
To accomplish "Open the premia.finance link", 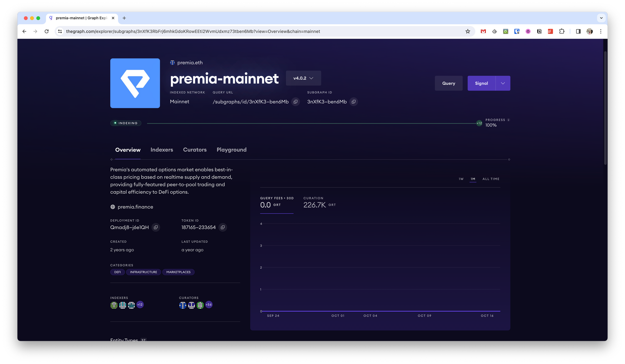I will click(135, 207).
